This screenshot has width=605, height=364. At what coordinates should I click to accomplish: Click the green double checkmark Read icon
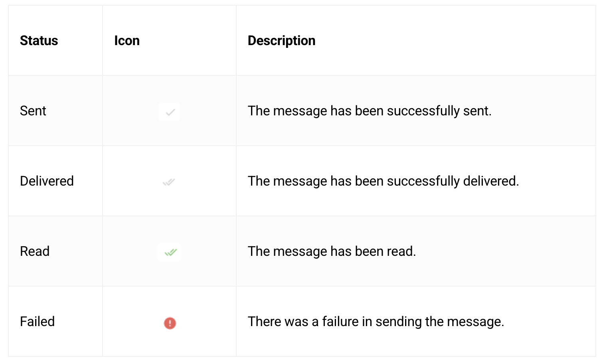[170, 252]
